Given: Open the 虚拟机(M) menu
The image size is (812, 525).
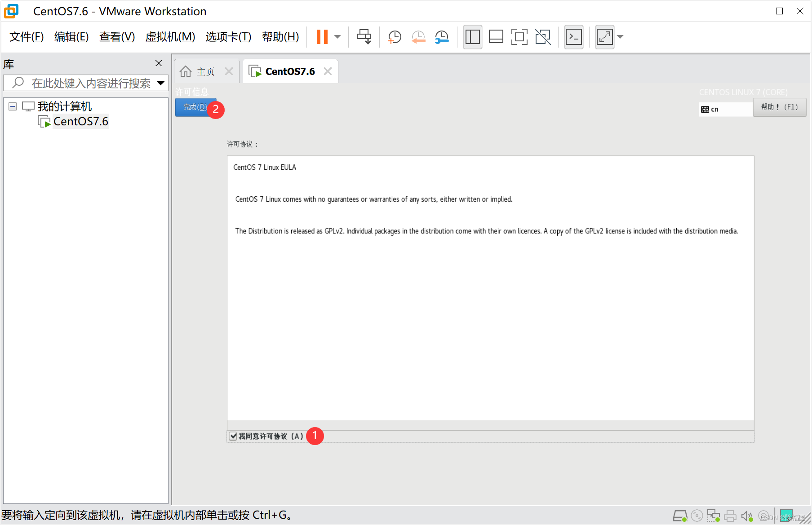Looking at the screenshot, I should pos(170,37).
